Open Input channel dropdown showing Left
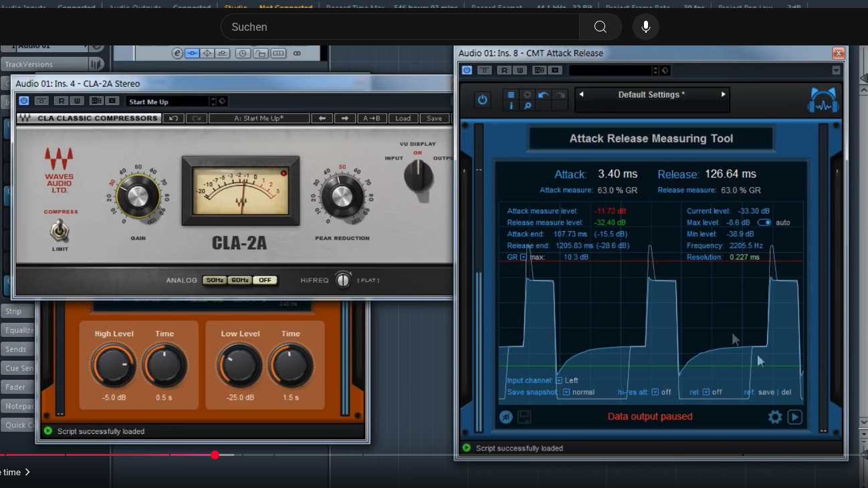868x488 pixels. (x=559, y=380)
